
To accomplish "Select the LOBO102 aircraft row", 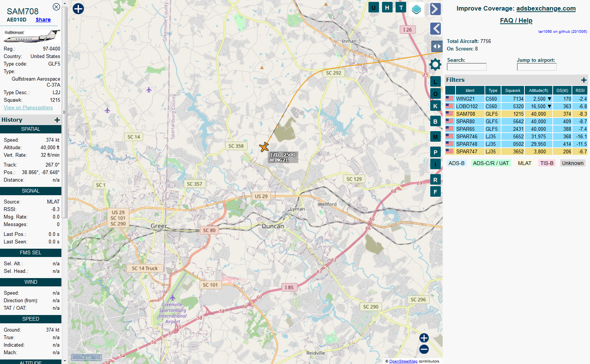I will click(x=517, y=106).
